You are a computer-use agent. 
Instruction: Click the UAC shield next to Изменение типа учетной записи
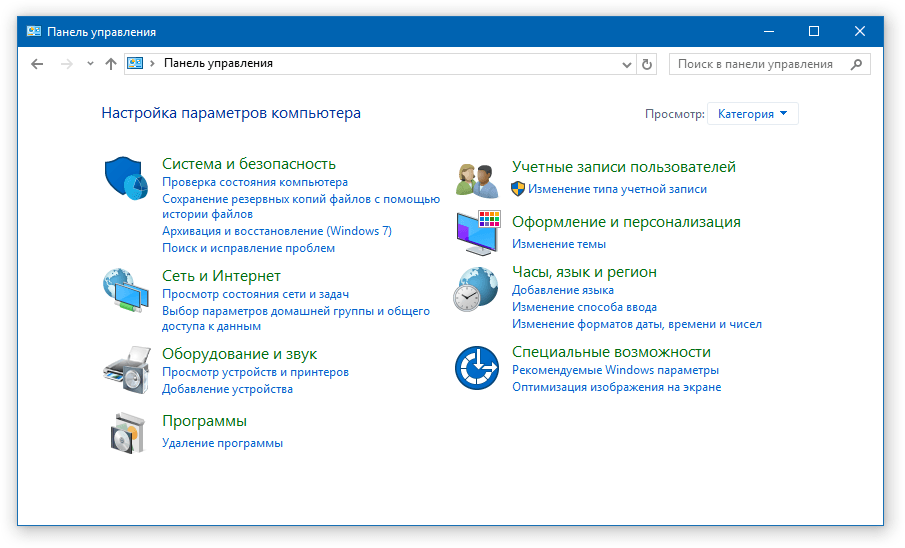518,189
